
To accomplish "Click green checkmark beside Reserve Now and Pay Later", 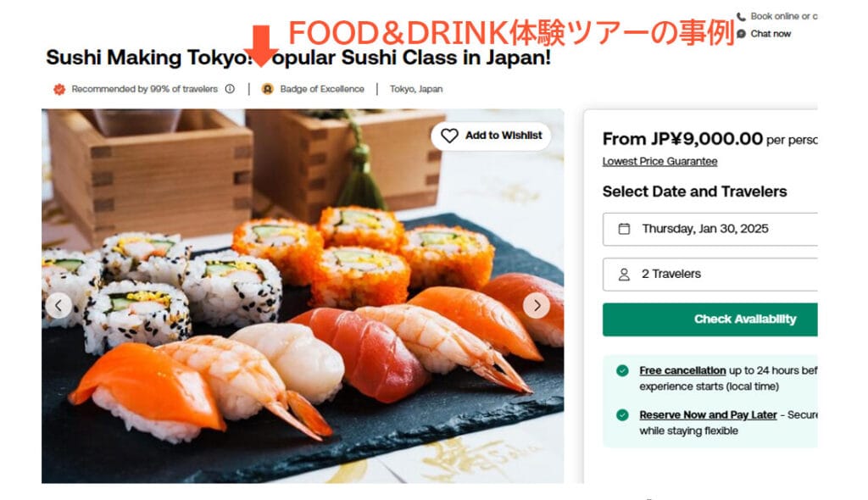I will coord(622,414).
